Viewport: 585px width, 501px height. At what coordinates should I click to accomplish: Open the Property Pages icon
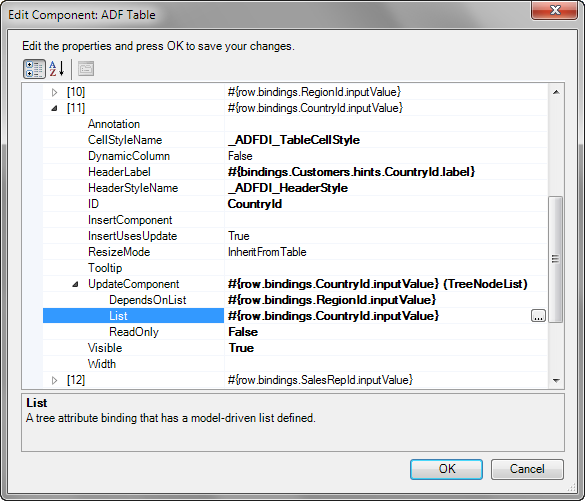(86, 69)
